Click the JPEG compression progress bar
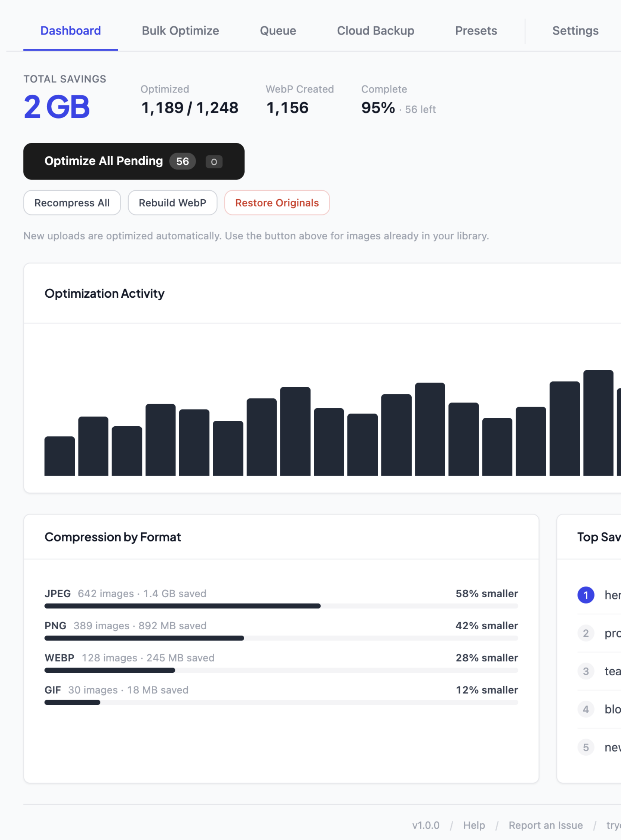Viewport: 621px width, 840px height. 281,606
